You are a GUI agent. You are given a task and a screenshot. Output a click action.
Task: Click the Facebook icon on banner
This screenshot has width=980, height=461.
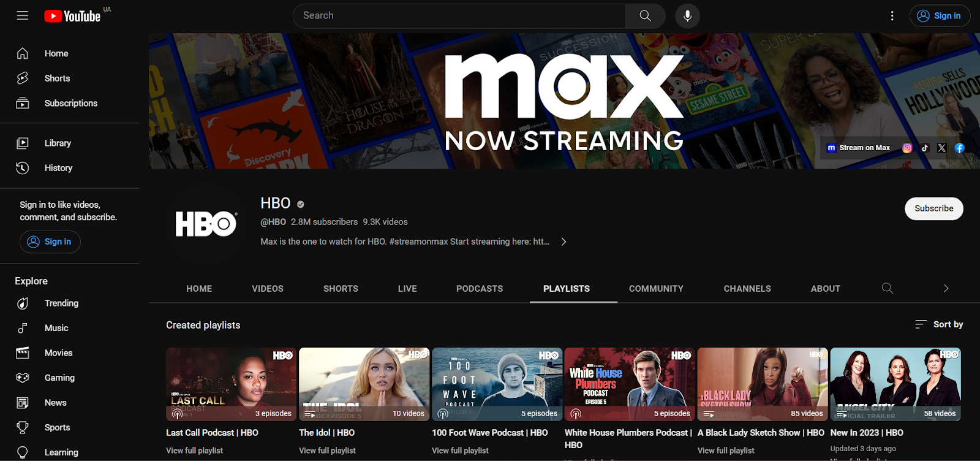[x=959, y=148]
